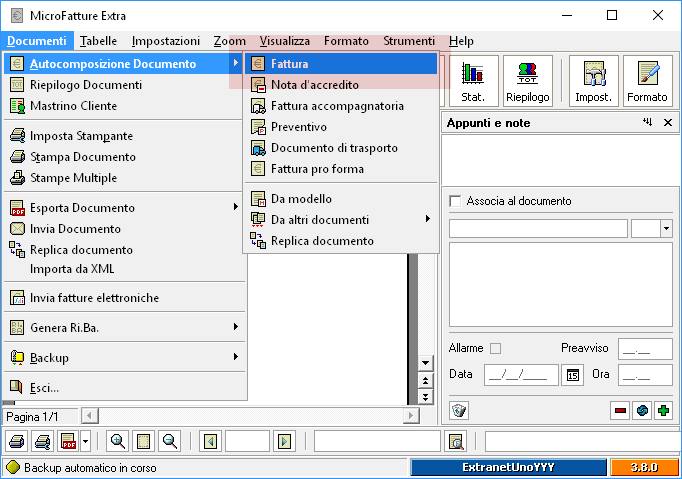Select Importa da XML
This screenshot has height=479, width=682.
click(124, 269)
